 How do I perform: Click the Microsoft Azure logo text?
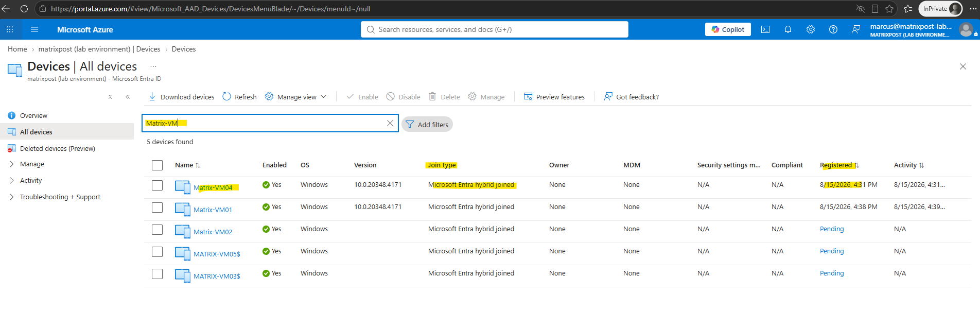pos(85,30)
